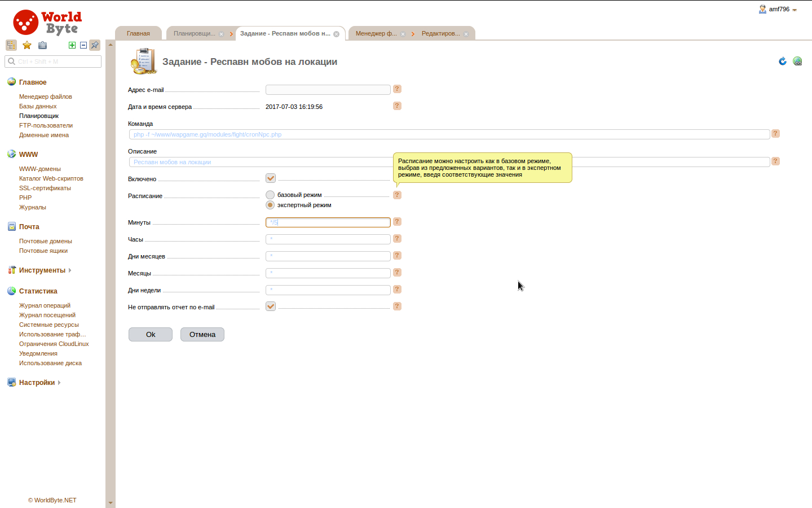Screen dimensions: 812x508
Task: Toggle the Включено checkbox
Action: pos(271,178)
